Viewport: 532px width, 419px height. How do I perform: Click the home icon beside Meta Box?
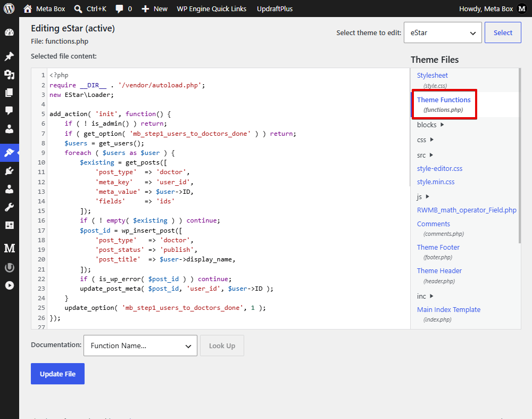pyautogui.click(x=28, y=9)
